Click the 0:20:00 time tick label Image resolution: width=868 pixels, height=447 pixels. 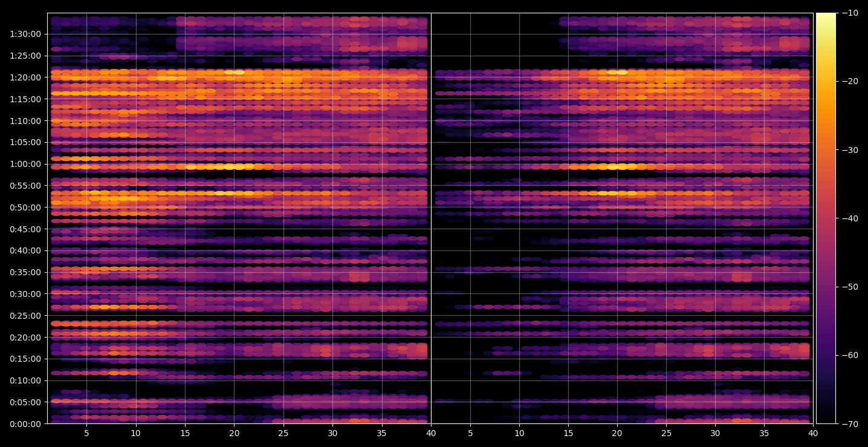click(25, 338)
